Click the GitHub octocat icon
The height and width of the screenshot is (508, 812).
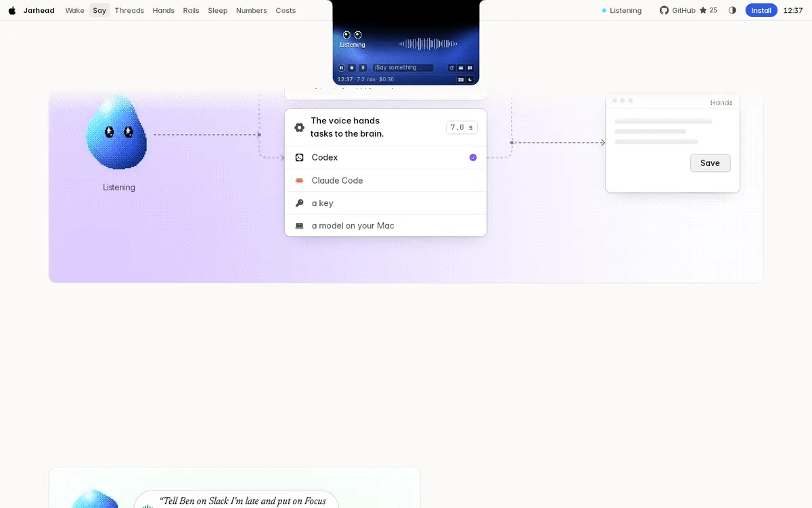(x=664, y=10)
